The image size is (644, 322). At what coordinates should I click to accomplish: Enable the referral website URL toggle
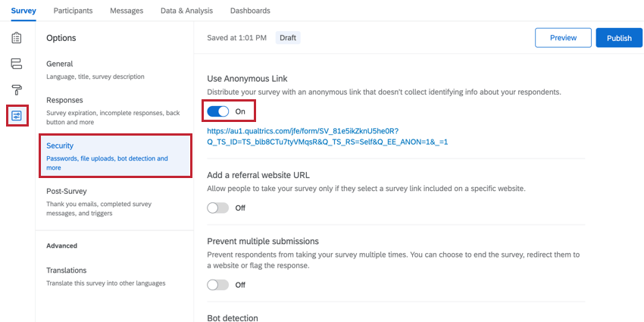tap(218, 208)
